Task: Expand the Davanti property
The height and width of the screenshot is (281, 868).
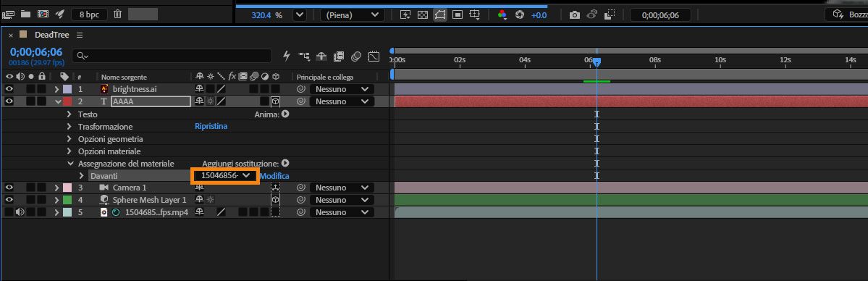Action: tap(81, 176)
